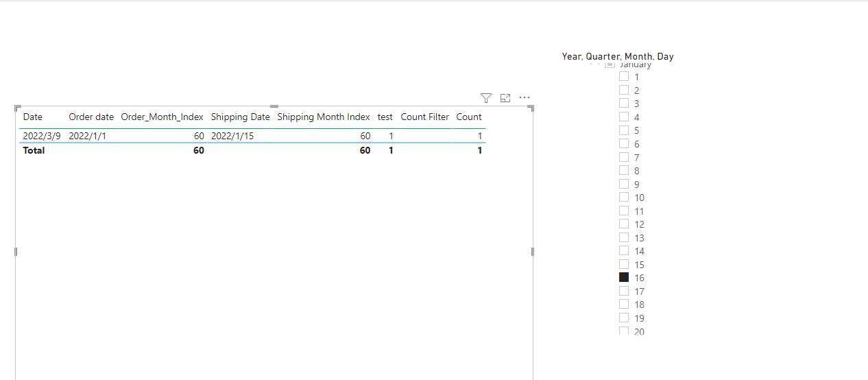The image size is (868, 380).
Task: Click the Shipping Month Index total value 60
Action: click(x=365, y=150)
